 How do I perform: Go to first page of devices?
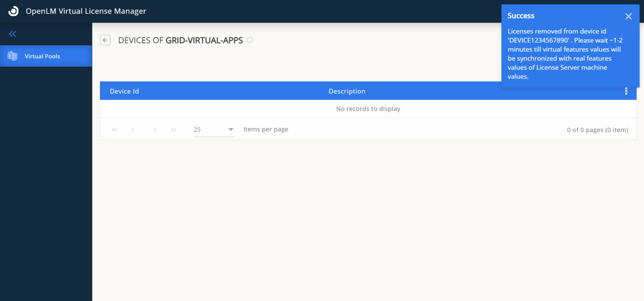click(x=114, y=130)
